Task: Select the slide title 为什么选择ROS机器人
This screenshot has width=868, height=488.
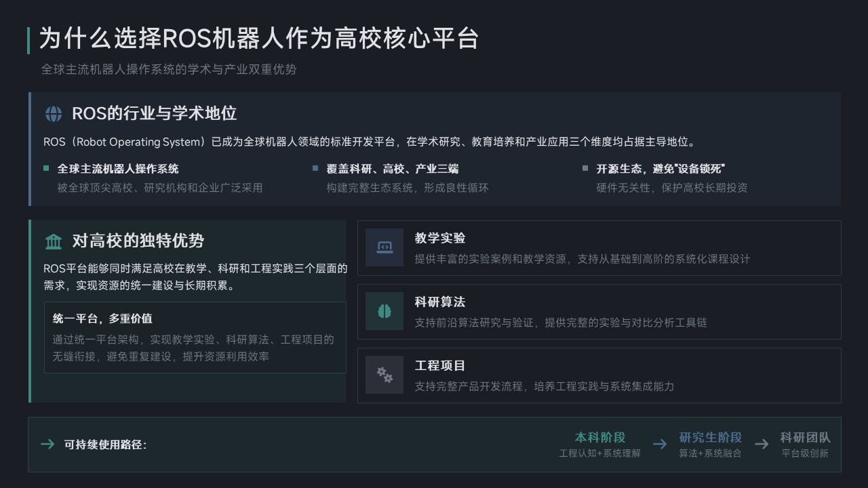Action: pos(259,39)
